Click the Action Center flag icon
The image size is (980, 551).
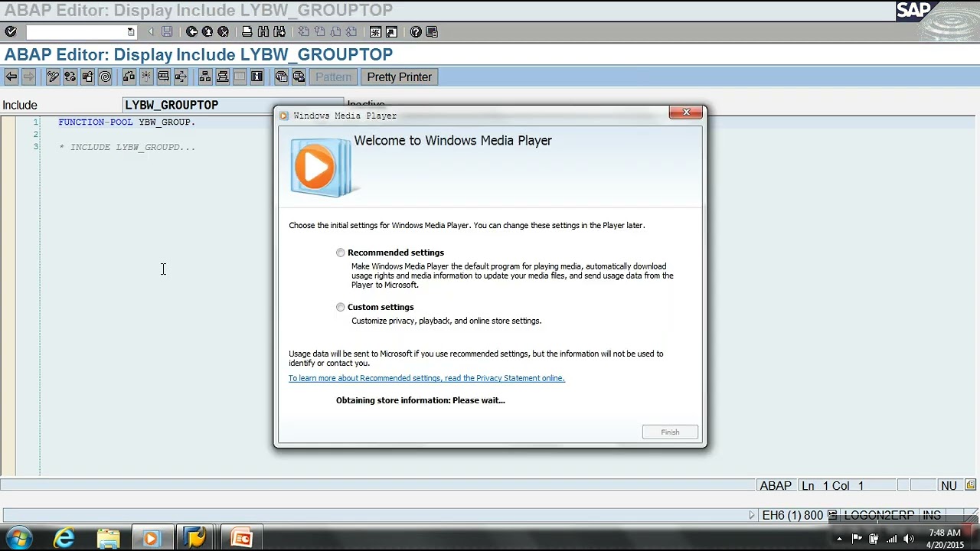[857, 539]
